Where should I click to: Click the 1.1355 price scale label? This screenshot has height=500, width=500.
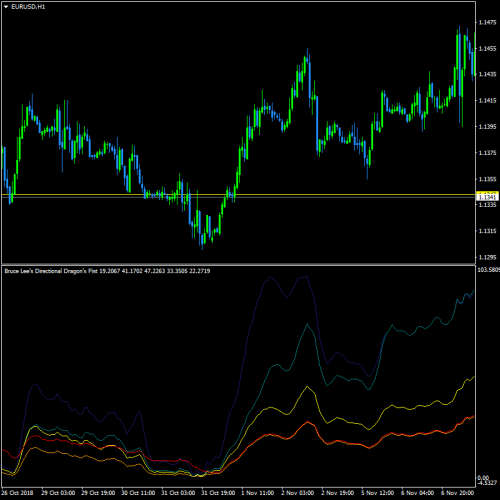[x=487, y=179]
